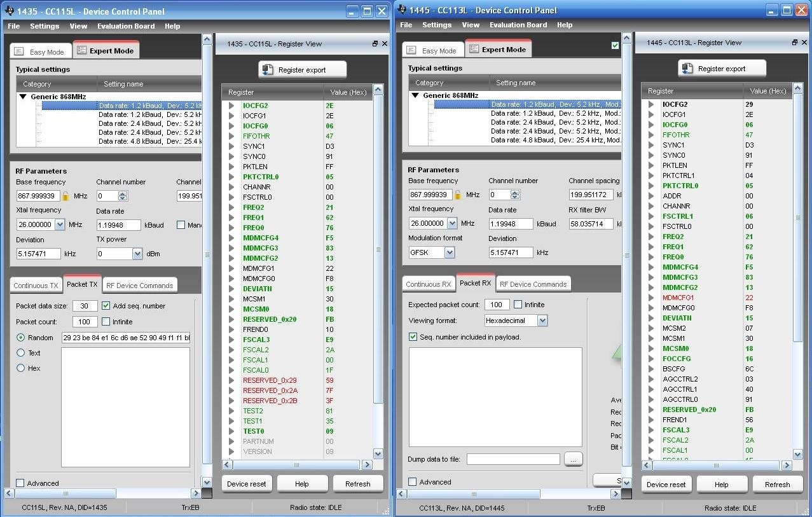
Task: Click CC115L left panel horizontal scrollbar thumb
Action: pos(65,493)
